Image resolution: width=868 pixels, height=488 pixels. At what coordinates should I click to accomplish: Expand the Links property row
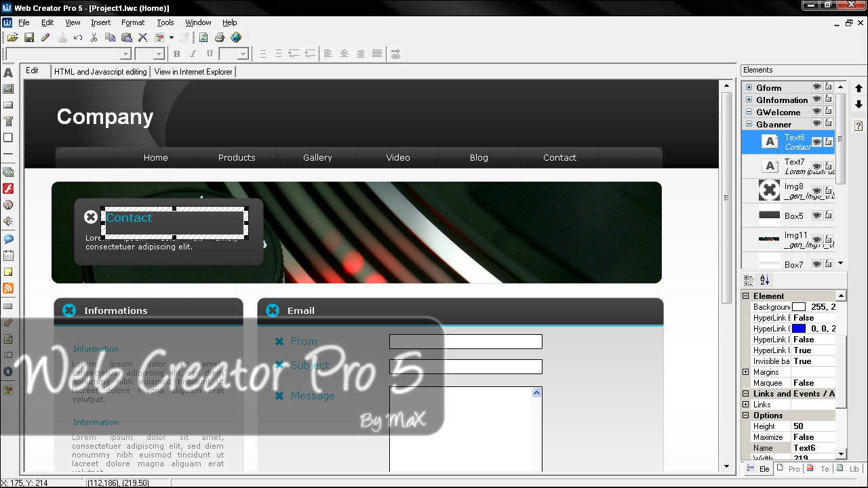[x=746, y=405]
